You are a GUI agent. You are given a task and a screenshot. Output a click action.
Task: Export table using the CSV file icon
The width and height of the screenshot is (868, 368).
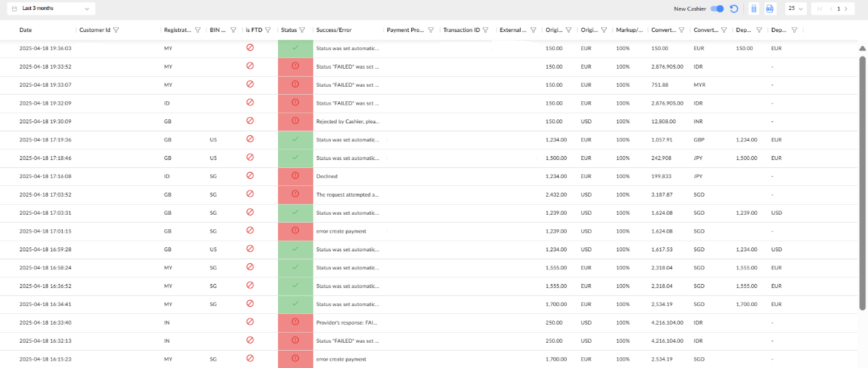click(769, 9)
